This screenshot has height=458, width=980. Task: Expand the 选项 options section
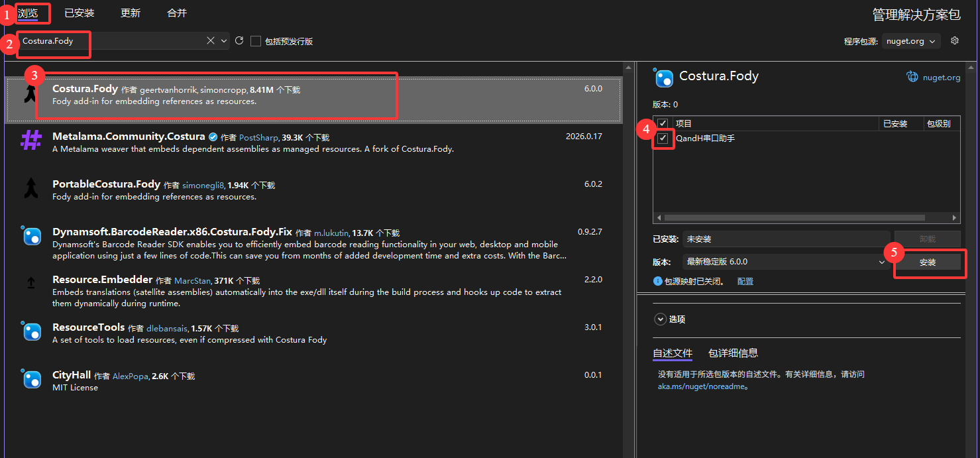pyautogui.click(x=660, y=319)
